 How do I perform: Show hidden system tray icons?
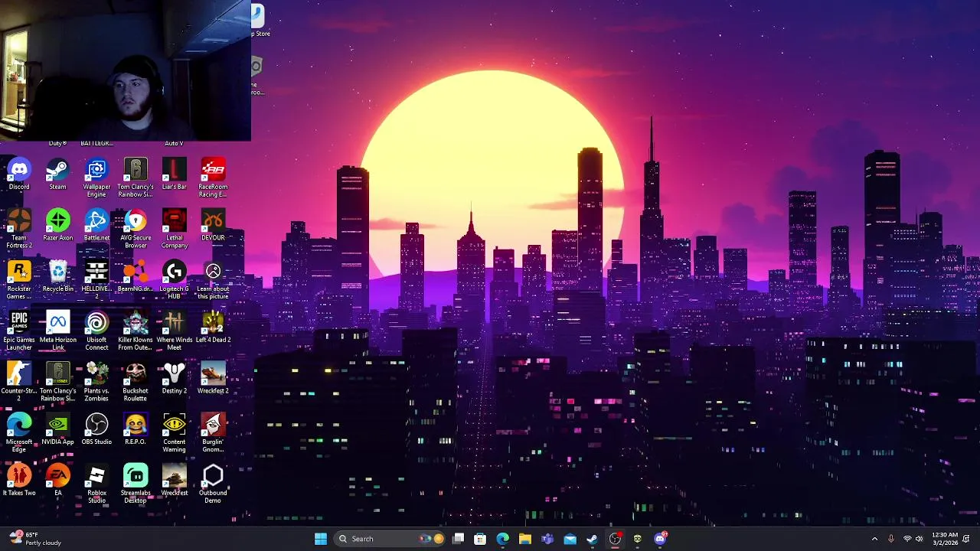tap(874, 539)
